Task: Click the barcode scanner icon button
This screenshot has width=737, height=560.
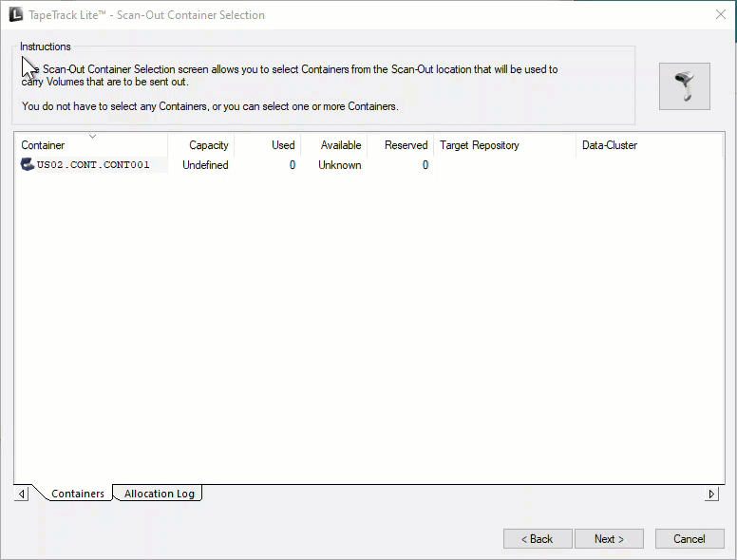Action: coord(685,86)
